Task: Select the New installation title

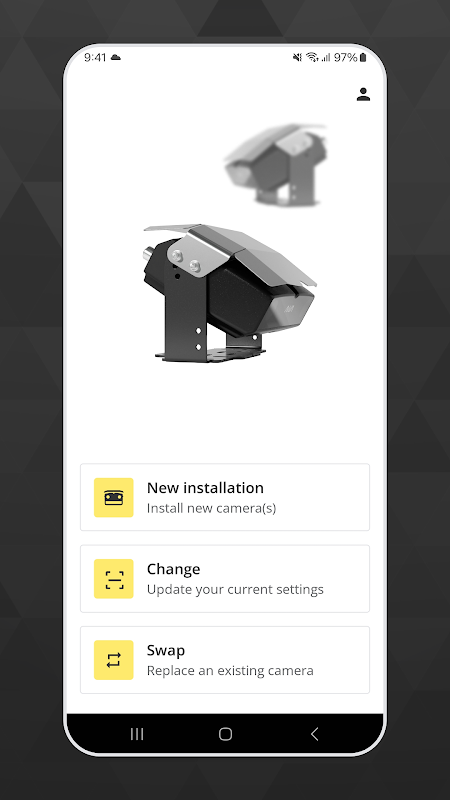Action: 205,488
